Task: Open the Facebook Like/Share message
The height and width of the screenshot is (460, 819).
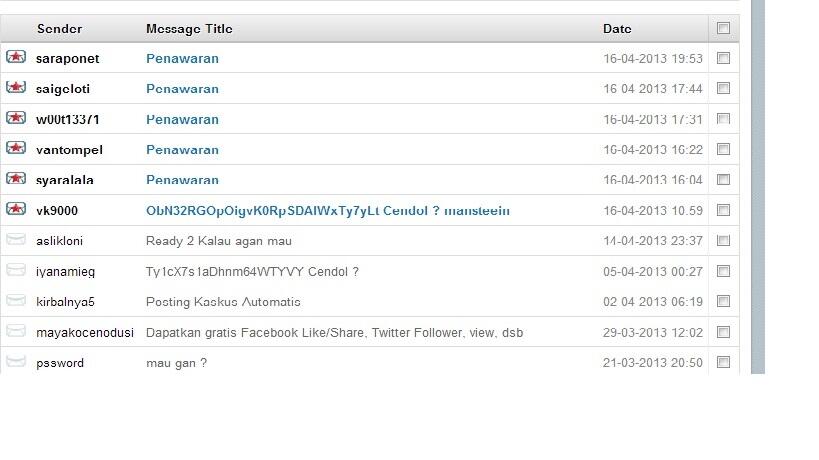Action: click(x=334, y=332)
